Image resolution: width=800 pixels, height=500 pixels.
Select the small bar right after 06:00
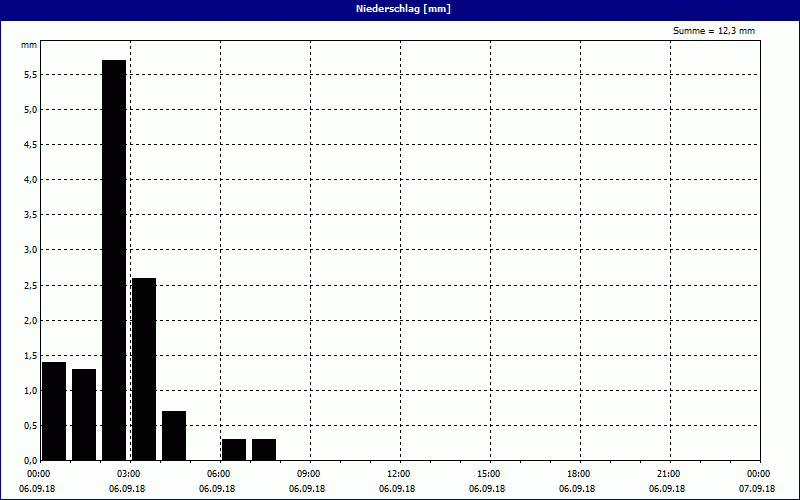[x=234, y=449]
